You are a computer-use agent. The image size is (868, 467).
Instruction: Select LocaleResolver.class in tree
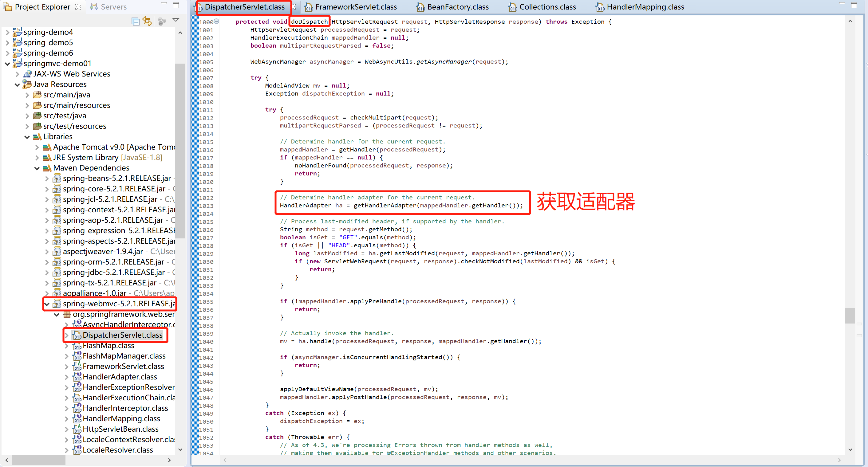118,450
